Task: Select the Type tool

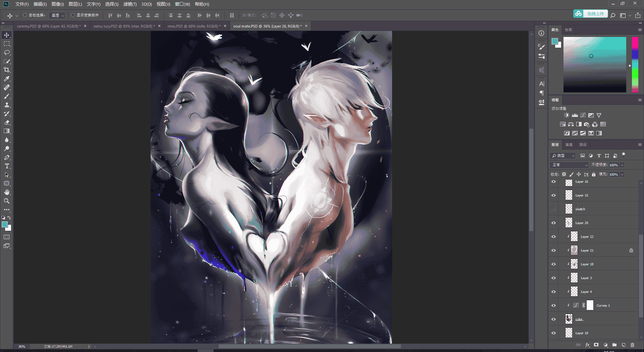Action: tap(7, 166)
